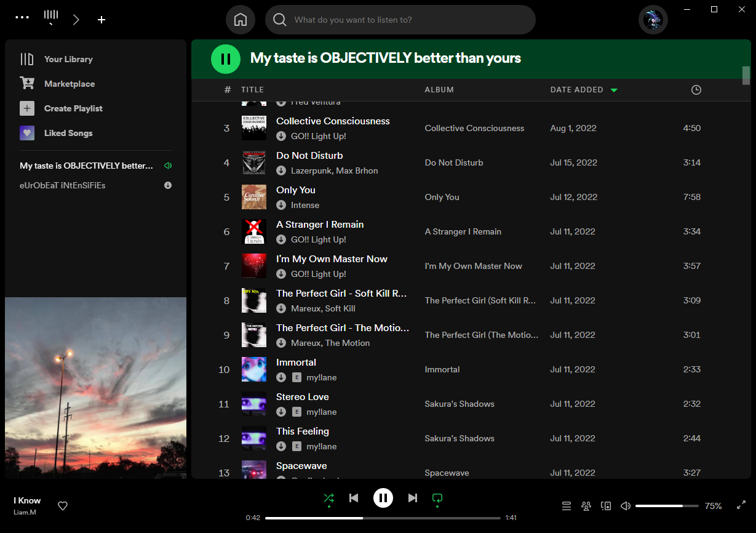
Task: Open the profile avatar menu
Action: pos(653,20)
